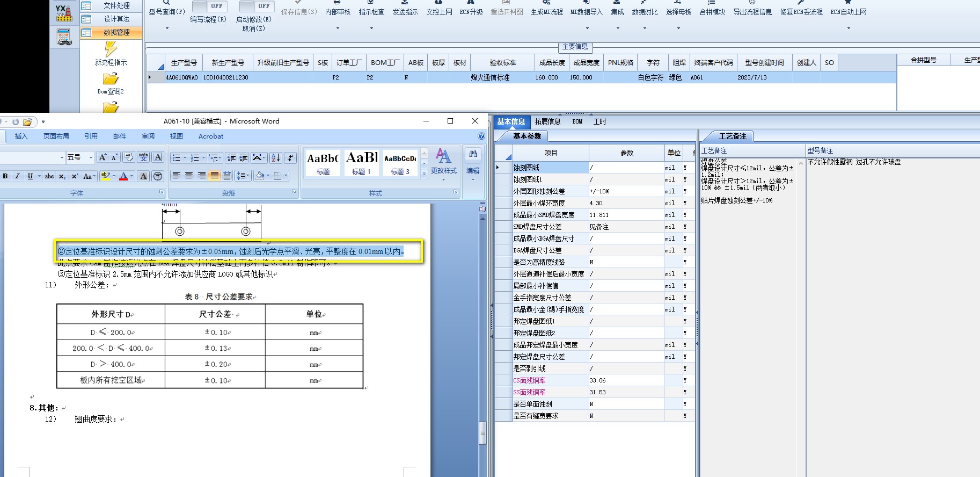Apply the 标题 1 style
The image size is (980, 477).
[x=361, y=162]
